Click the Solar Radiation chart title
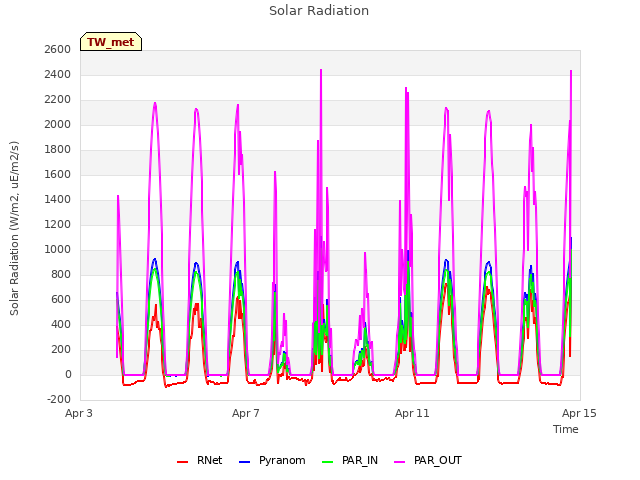 319,11
